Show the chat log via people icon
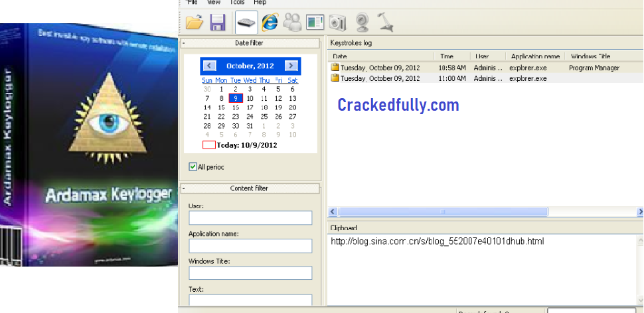The height and width of the screenshot is (313, 644). pyautogui.click(x=292, y=22)
